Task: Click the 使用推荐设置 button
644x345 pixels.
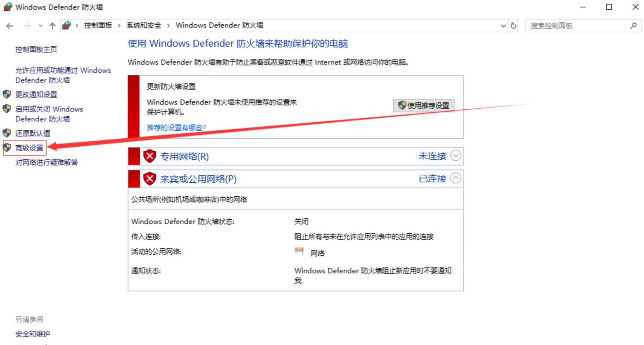Action: (424, 105)
